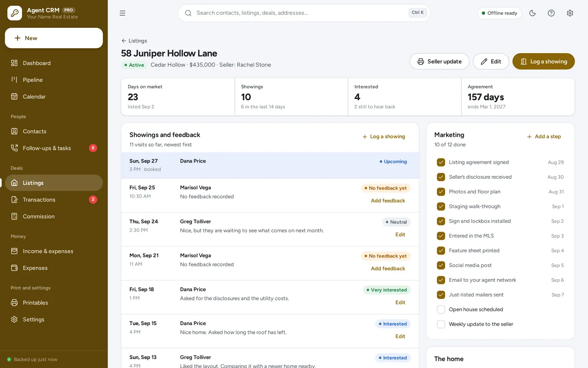
Task: Open Pipeline in the sidebar
Action: pos(54,80)
